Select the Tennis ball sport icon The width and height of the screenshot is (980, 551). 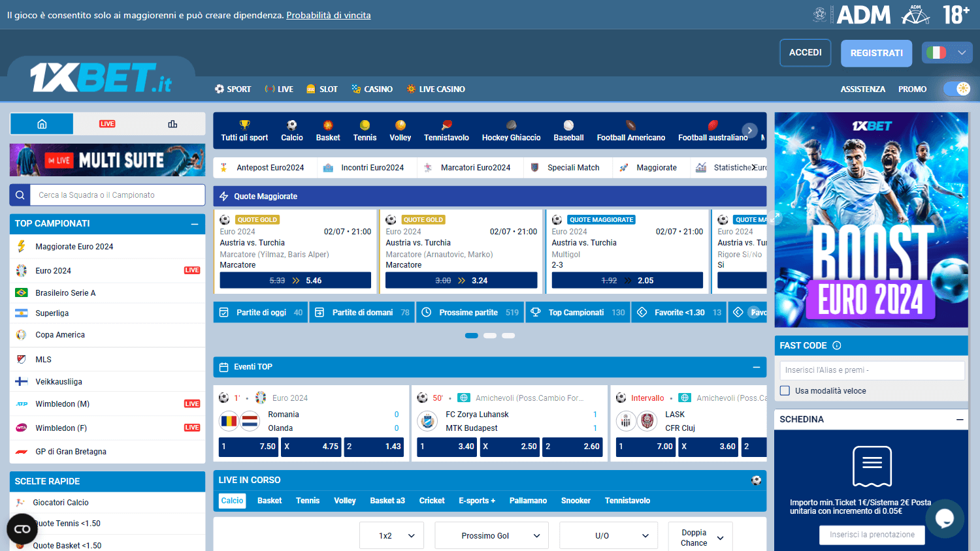pos(365,125)
